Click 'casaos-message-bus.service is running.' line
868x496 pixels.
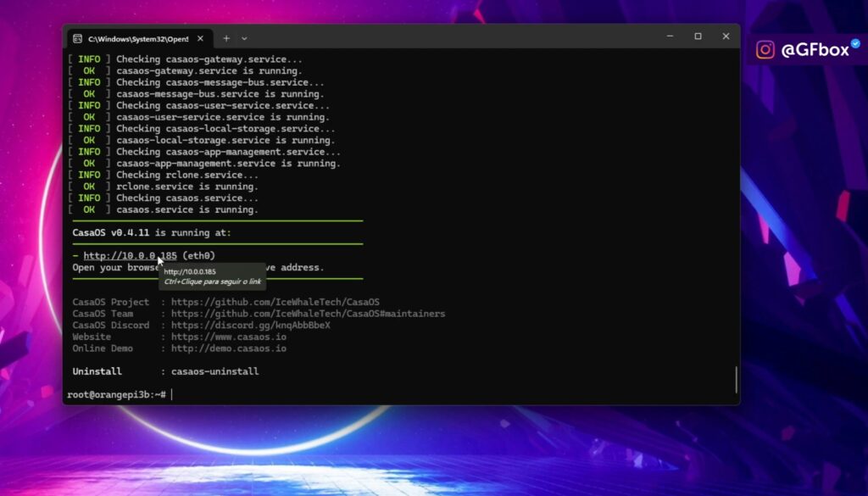(220, 94)
